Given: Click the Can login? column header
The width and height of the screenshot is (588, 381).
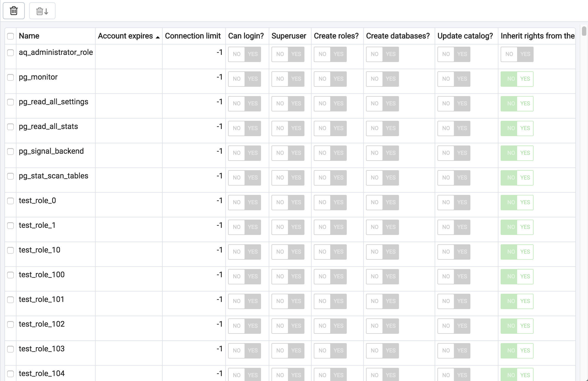Looking at the screenshot, I should pos(246,36).
